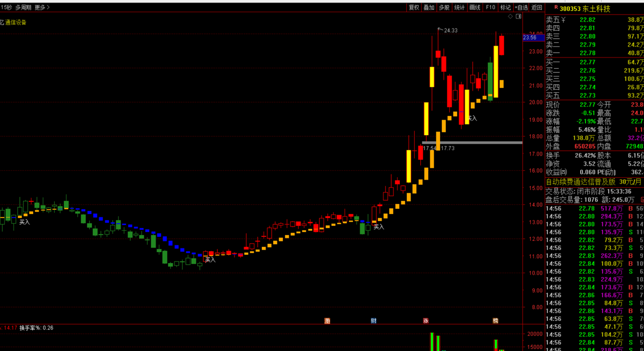644x351 pixels.
Task: Click the 买入 signal near the 11.00 level
Action: point(210,260)
